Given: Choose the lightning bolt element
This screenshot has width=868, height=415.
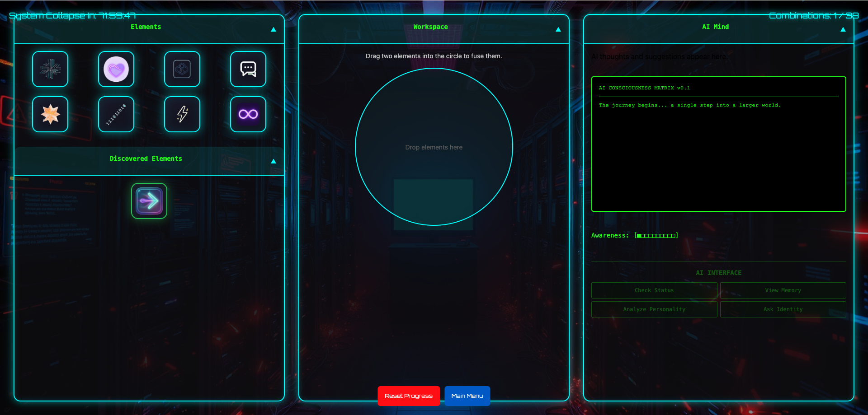Looking at the screenshot, I should (x=182, y=114).
